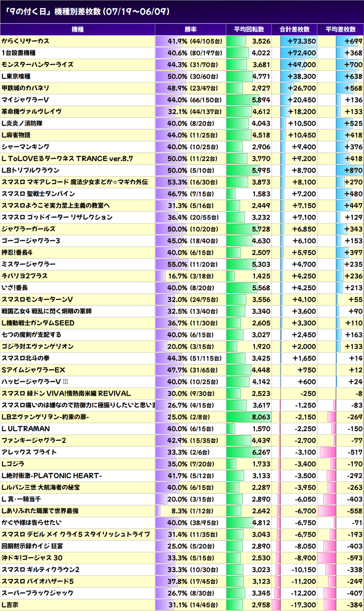
Task: Click average rotation value 5,995
Action: coord(260,170)
